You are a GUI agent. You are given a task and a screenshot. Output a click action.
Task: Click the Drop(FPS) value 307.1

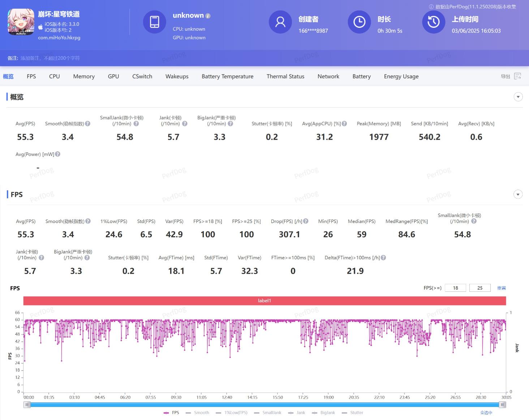coord(289,234)
